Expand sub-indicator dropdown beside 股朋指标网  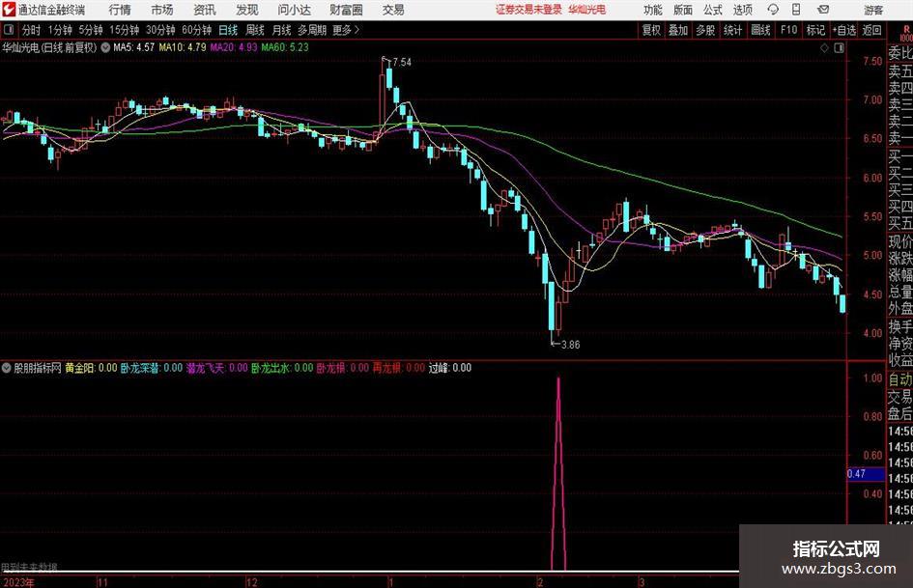[x=7, y=367]
